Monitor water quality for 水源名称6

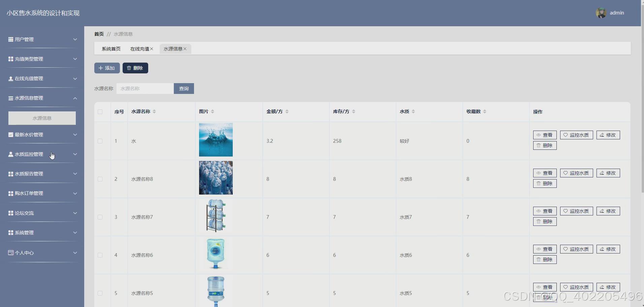pos(576,249)
